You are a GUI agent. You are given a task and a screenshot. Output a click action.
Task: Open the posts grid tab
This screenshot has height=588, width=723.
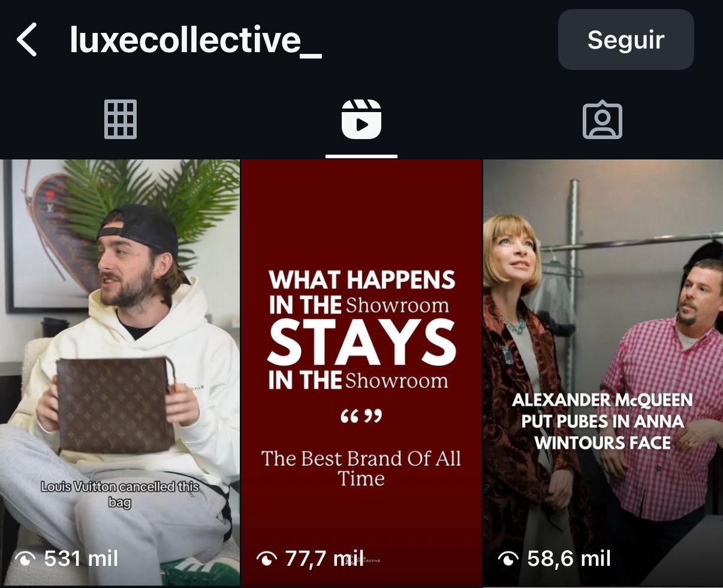tap(120, 119)
